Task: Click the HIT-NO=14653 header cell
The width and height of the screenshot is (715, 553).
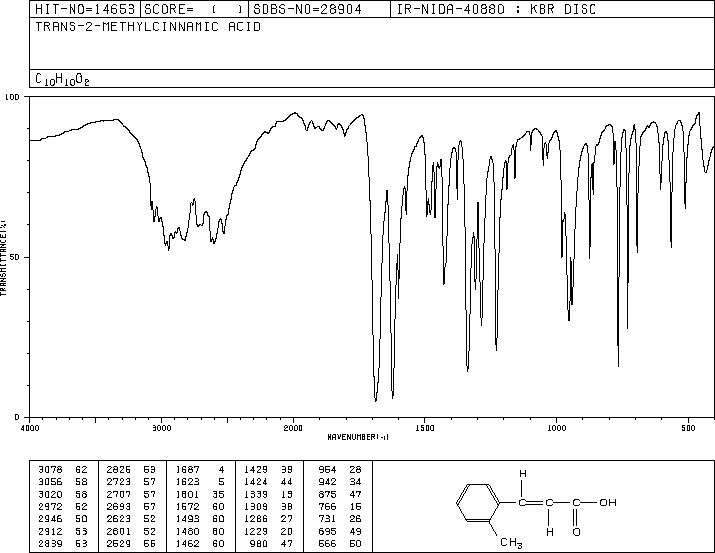Action: [85, 9]
